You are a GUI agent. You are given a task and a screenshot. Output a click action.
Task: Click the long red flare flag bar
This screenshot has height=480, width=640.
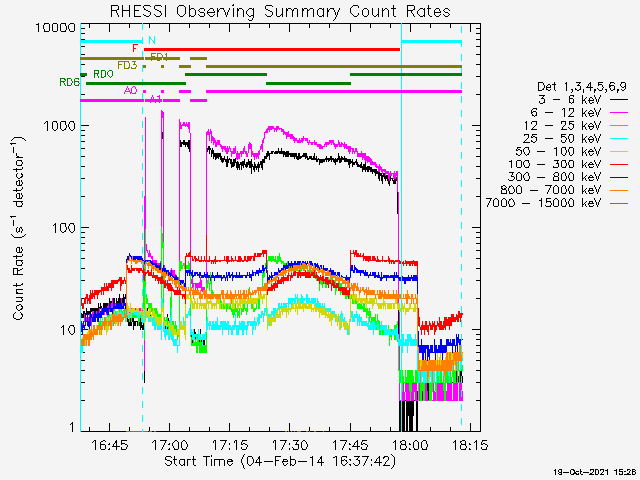(272, 49)
